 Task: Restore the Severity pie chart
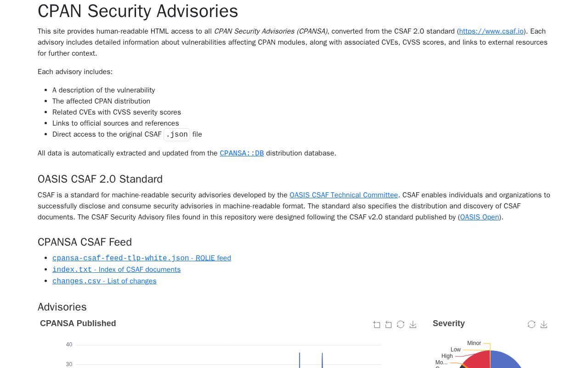tap(531, 325)
